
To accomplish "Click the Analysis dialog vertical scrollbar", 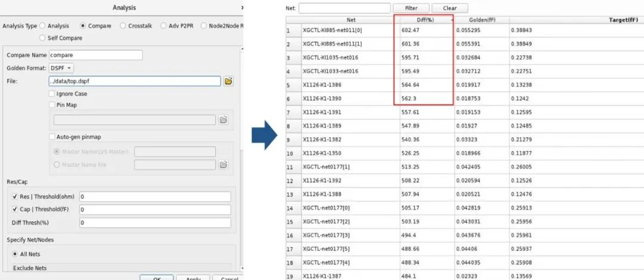I will point(242,158).
